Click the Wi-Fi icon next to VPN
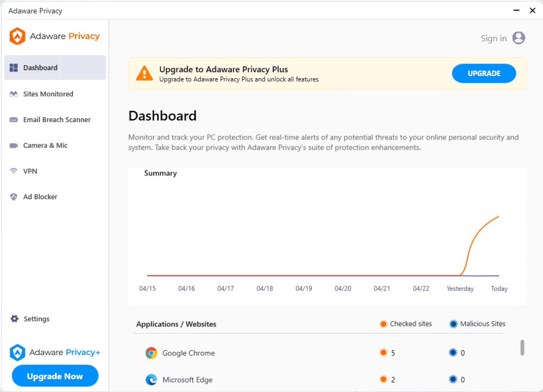This screenshot has width=543, height=392. tap(14, 171)
